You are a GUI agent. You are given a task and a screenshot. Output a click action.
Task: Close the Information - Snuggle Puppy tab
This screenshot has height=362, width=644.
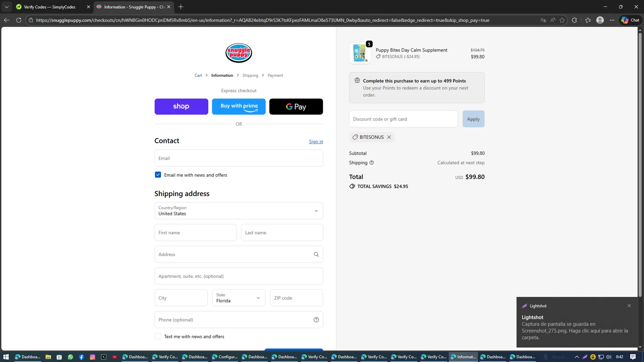(169, 7)
